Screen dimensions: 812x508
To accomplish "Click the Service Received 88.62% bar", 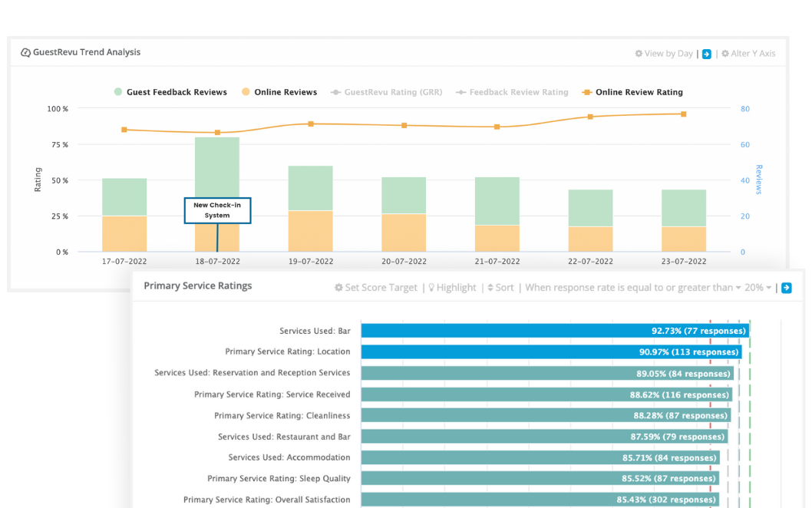I will (546, 394).
